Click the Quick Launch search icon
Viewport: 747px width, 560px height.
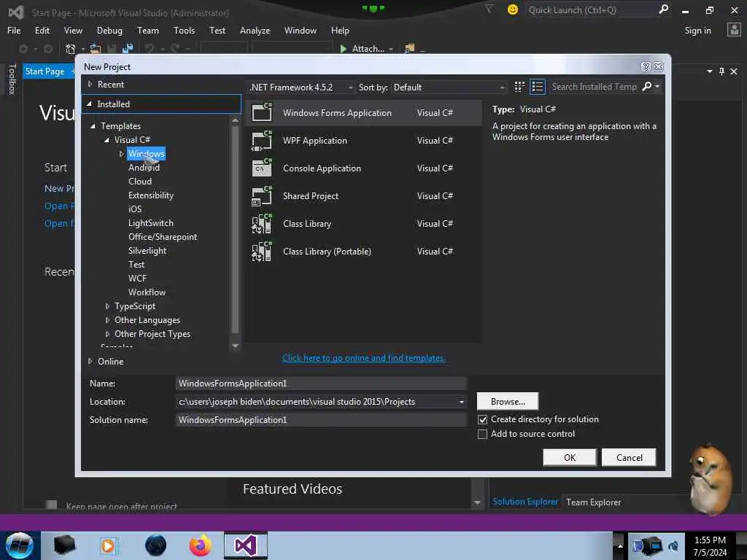point(663,9)
